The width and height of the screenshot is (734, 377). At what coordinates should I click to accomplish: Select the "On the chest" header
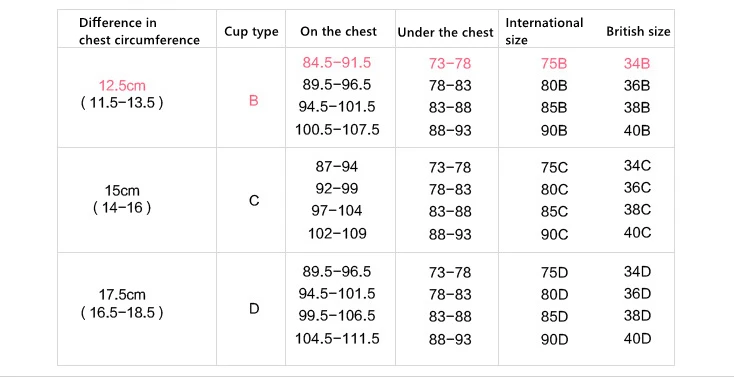point(338,31)
